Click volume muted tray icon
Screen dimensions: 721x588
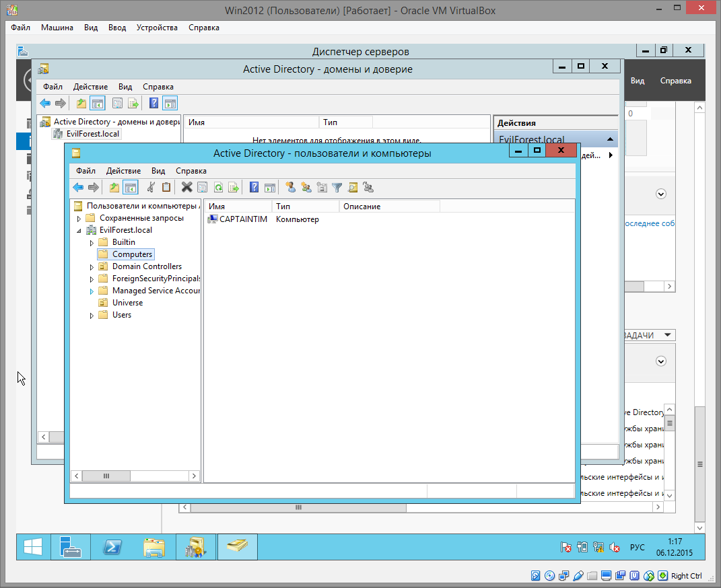click(x=615, y=547)
